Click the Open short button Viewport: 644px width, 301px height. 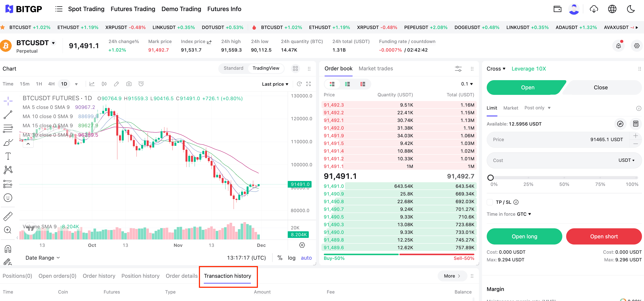click(604, 236)
